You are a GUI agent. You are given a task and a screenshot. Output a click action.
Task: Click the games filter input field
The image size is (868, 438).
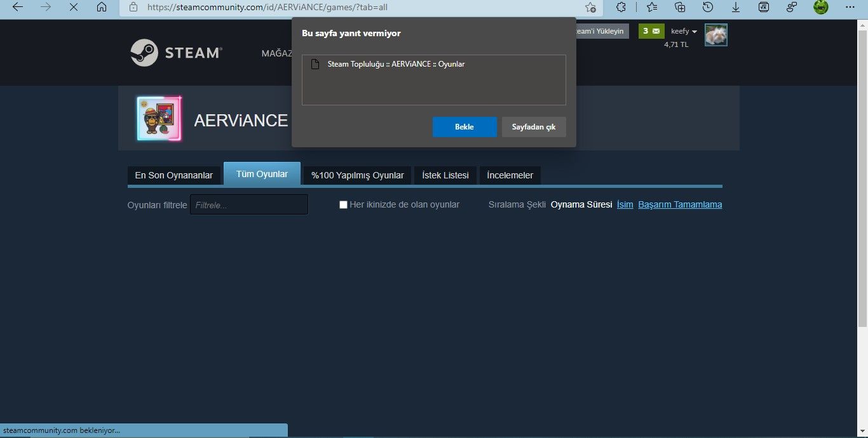point(249,204)
